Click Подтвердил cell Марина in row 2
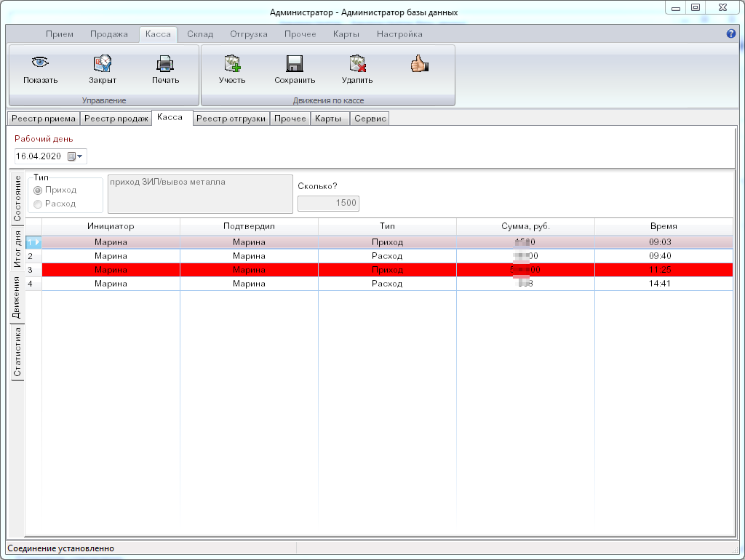Viewport: 745px width, 560px height. (249, 256)
